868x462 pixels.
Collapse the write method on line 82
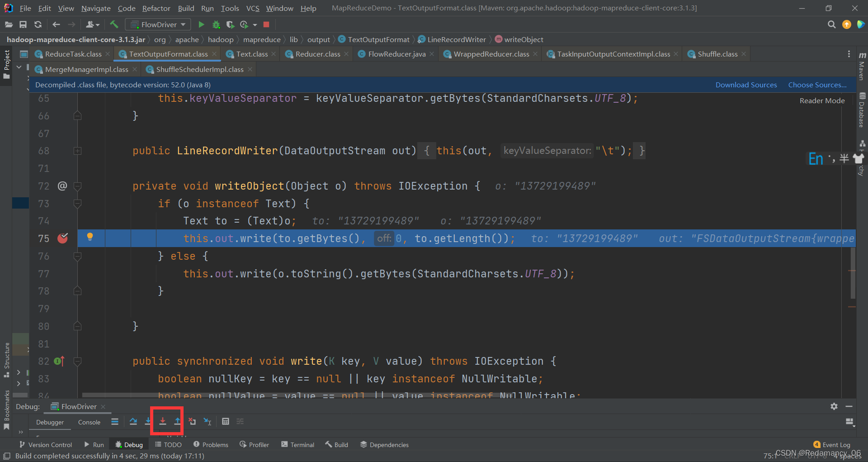(78, 361)
